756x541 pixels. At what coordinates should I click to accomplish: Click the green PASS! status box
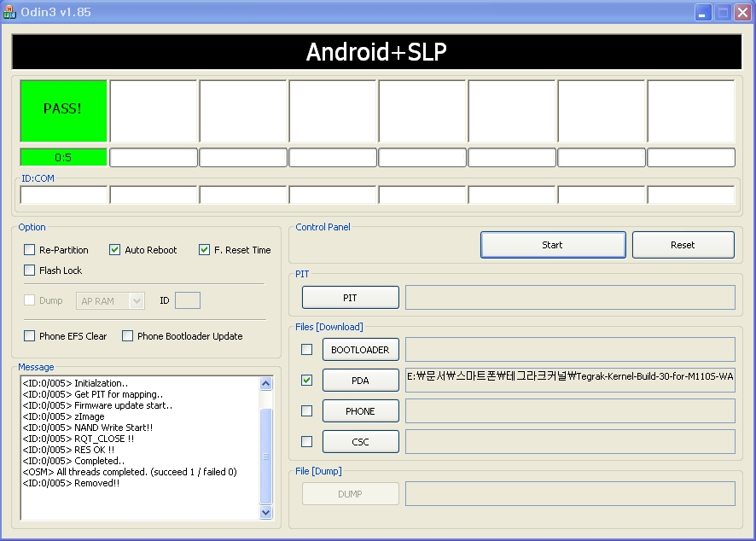63,110
